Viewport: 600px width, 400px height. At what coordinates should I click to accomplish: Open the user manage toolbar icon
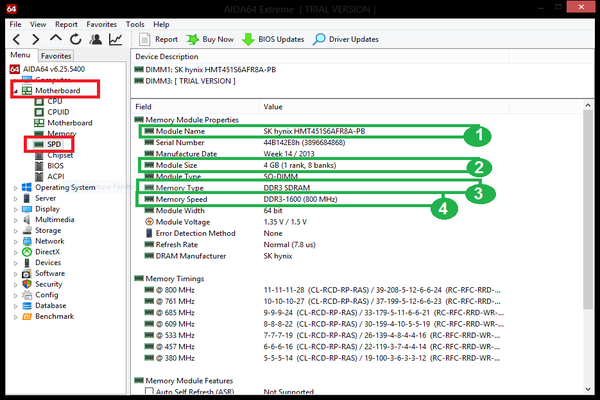(96, 39)
